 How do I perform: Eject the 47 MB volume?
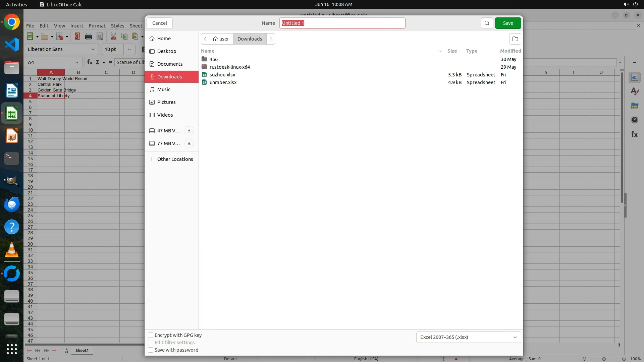click(x=189, y=131)
